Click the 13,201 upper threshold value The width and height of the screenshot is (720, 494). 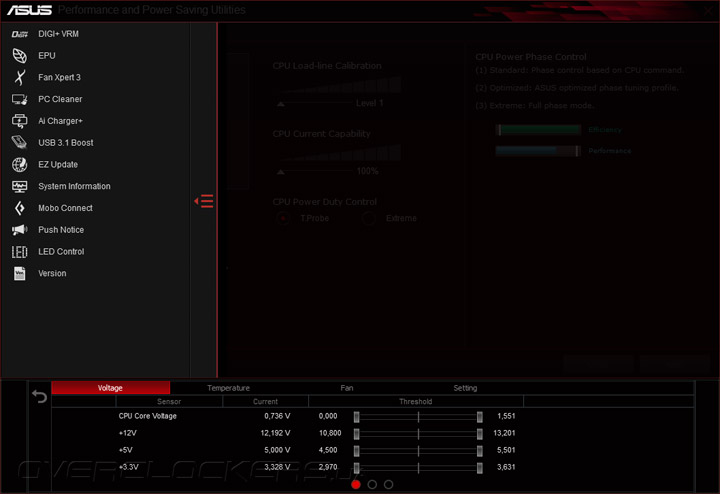[x=504, y=433]
